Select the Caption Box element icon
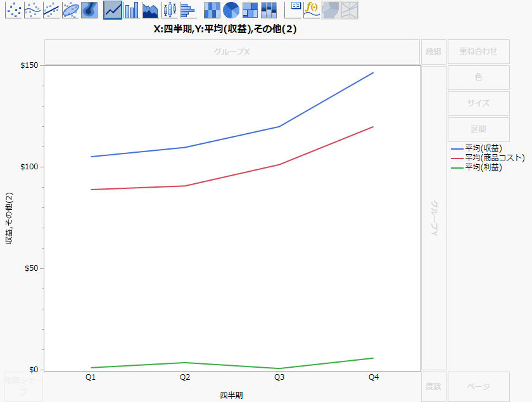Viewport: 532px width, 402px height. [x=293, y=10]
